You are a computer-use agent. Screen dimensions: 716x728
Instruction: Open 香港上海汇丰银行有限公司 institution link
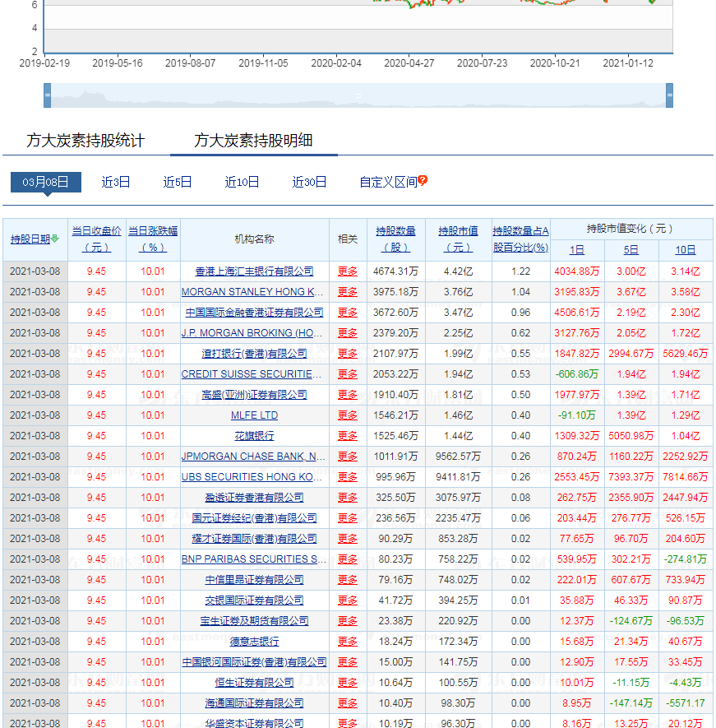(254, 271)
